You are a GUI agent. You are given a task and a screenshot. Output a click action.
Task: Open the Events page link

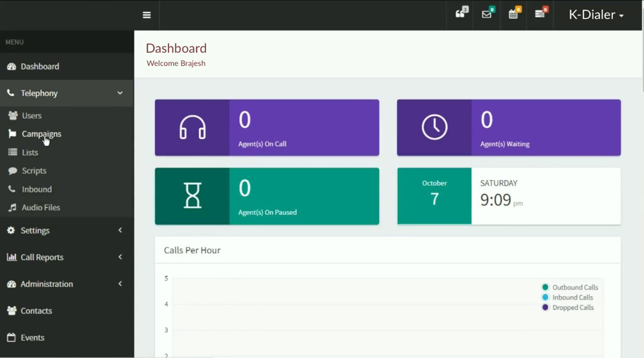pyautogui.click(x=32, y=338)
